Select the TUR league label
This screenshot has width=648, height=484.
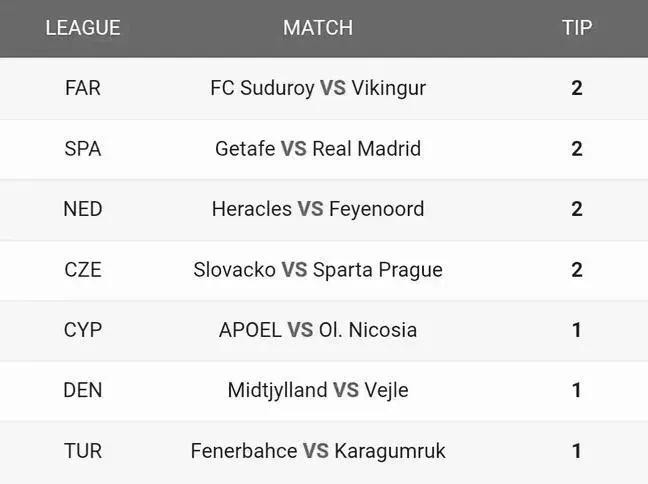click(83, 451)
